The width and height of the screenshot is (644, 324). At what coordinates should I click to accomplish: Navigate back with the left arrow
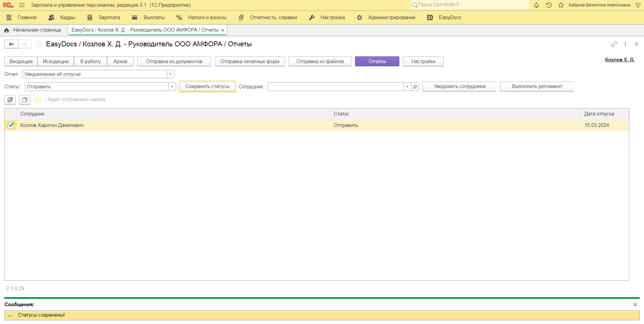click(x=11, y=44)
